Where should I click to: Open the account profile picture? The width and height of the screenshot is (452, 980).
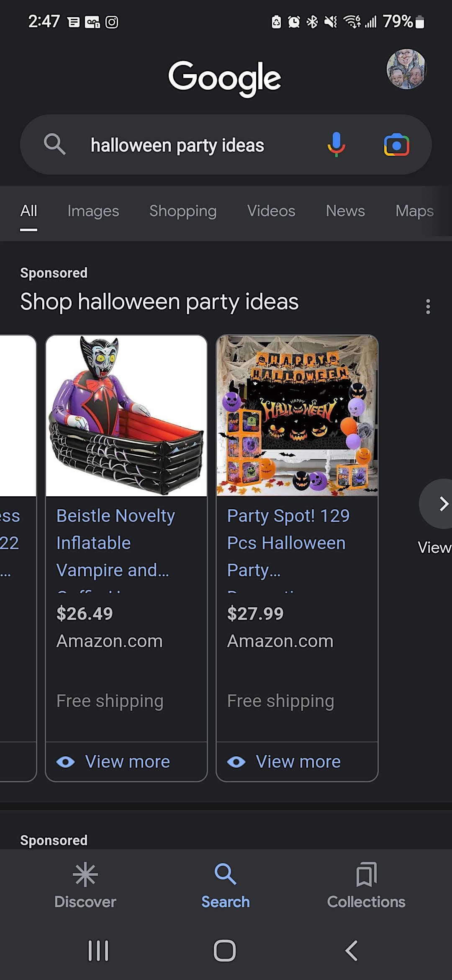click(406, 69)
